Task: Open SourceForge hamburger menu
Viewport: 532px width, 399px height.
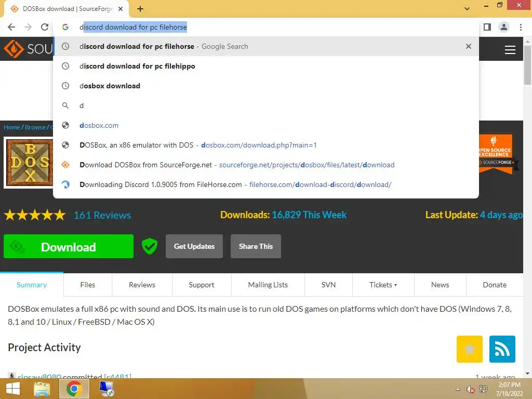Action: [510, 50]
